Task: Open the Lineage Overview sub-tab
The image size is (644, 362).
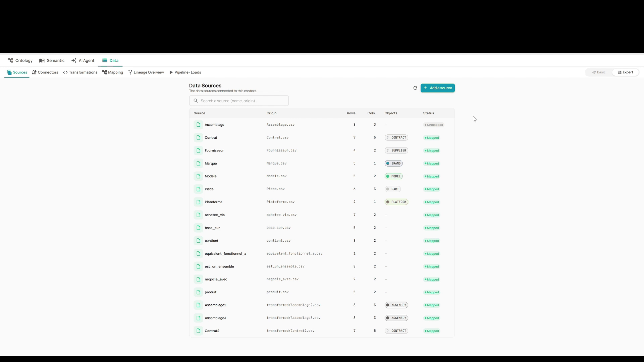Action: click(x=146, y=72)
